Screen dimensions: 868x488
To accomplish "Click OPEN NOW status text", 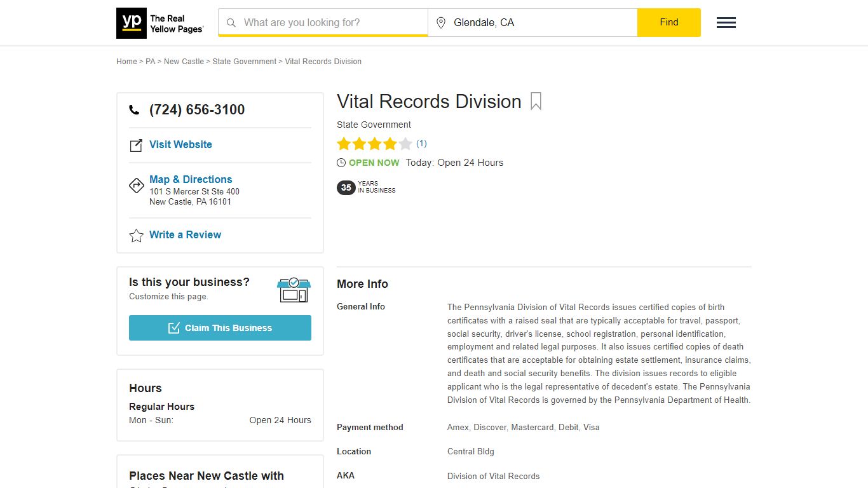I will [x=374, y=163].
